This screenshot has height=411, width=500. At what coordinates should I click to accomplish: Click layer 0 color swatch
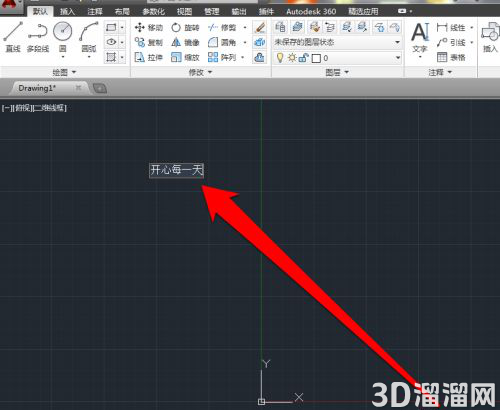[316, 58]
